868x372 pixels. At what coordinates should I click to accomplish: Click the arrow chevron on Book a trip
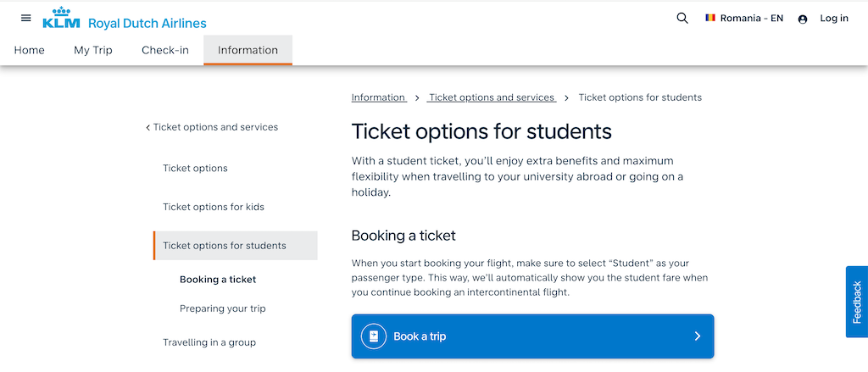698,336
